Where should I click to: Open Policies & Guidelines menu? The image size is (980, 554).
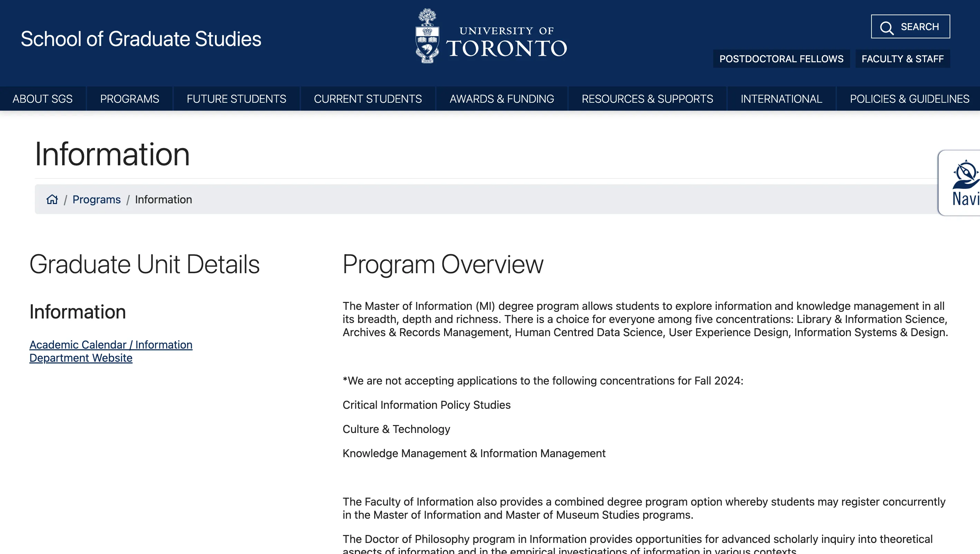click(x=909, y=99)
